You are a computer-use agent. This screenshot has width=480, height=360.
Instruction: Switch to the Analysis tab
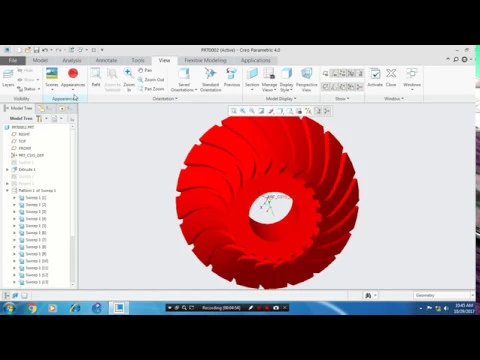[72, 60]
